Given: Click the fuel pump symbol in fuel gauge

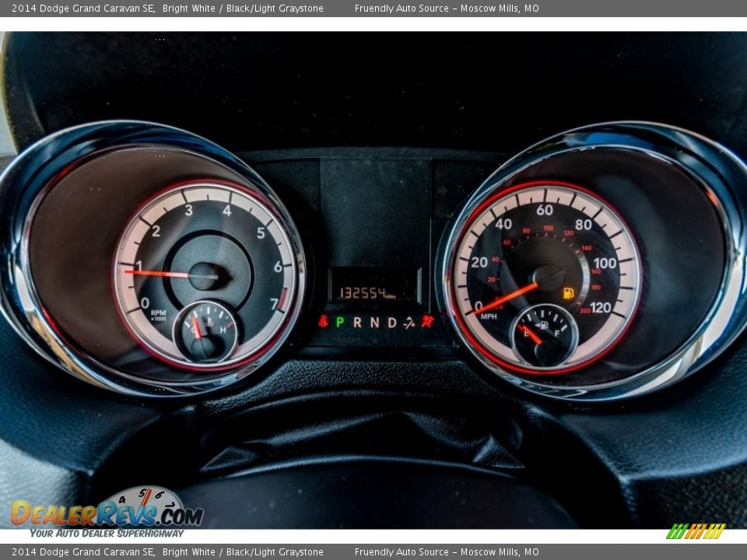Looking at the screenshot, I should (543, 326).
